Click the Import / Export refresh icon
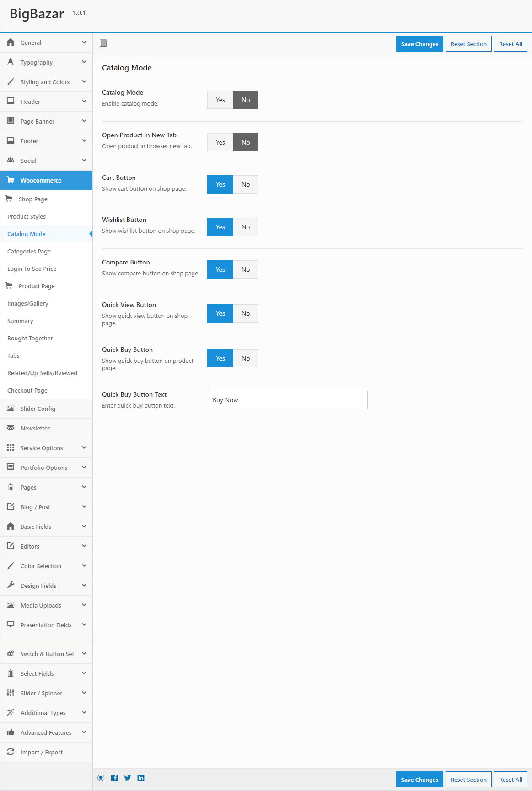This screenshot has width=532, height=791. pyautogui.click(x=11, y=752)
